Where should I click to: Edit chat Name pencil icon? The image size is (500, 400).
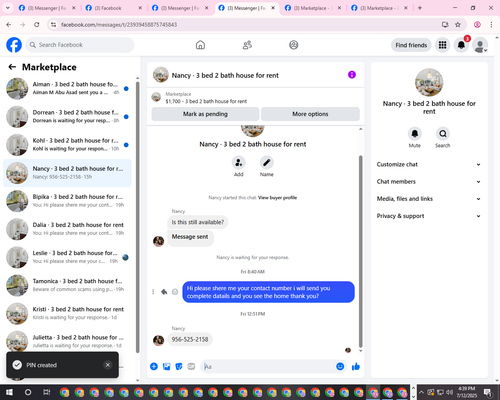[x=267, y=163]
